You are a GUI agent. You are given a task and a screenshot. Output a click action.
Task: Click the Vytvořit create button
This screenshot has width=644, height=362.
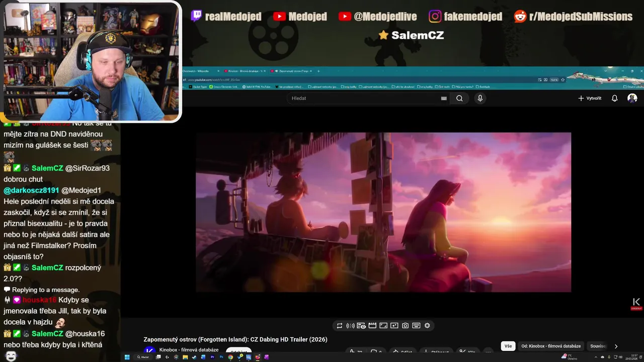click(590, 98)
